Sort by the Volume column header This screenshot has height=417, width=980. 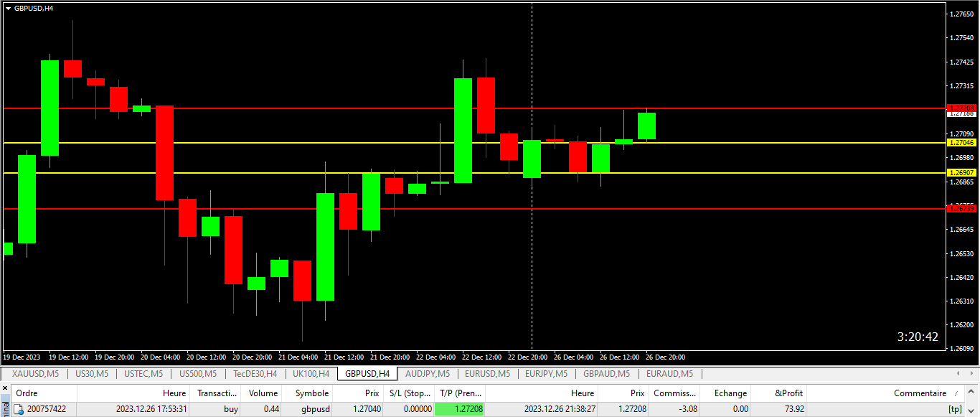[262, 393]
